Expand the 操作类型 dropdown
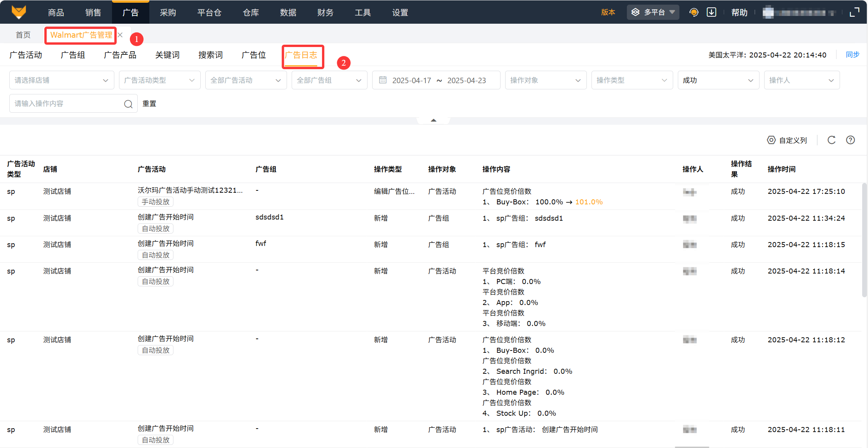 click(x=632, y=80)
